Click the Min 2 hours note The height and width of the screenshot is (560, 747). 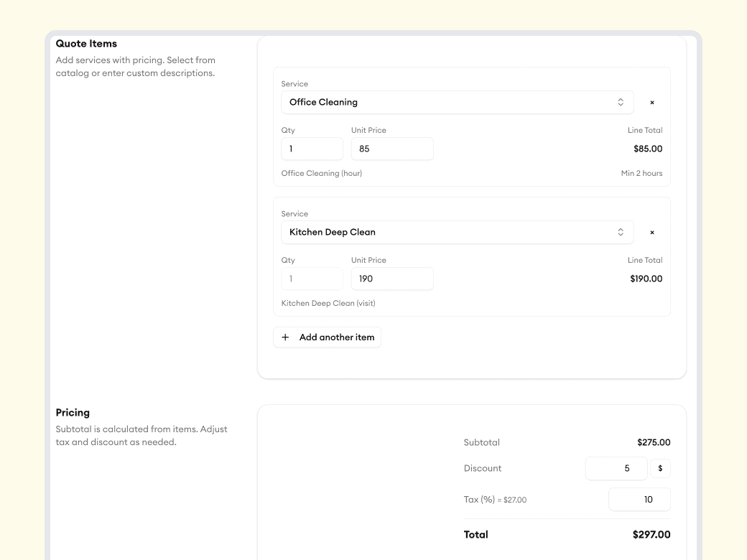642,173
